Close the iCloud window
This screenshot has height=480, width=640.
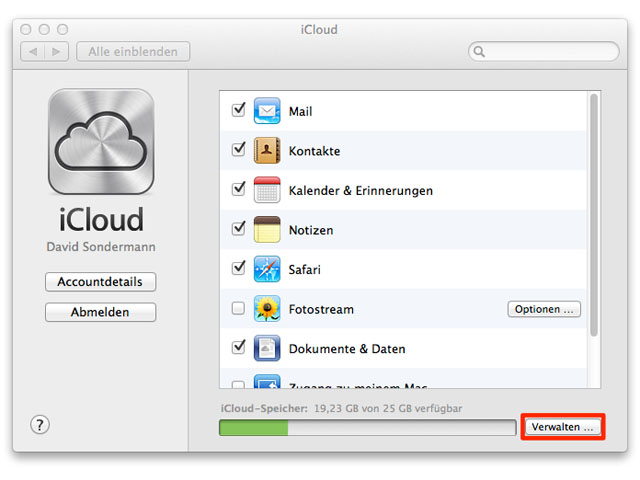pos(26,29)
